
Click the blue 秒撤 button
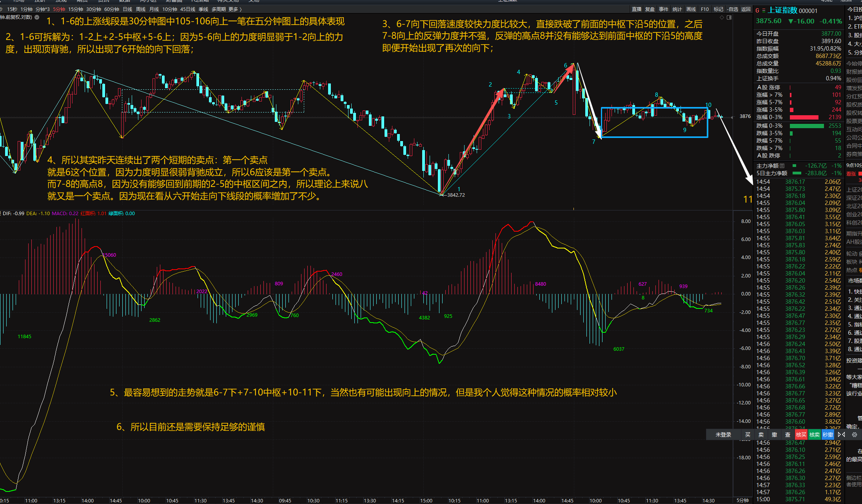tap(828, 435)
